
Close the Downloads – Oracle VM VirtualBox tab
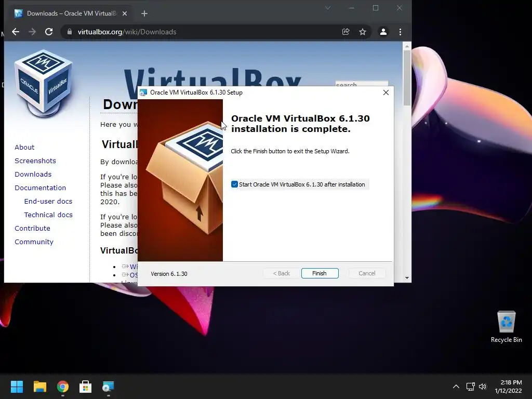coord(125,14)
